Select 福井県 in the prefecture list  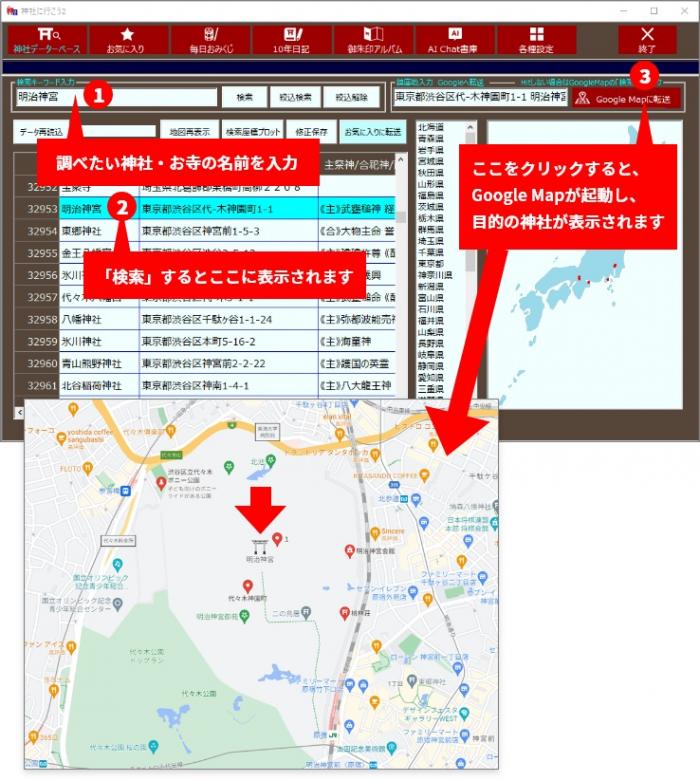pos(430,320)
